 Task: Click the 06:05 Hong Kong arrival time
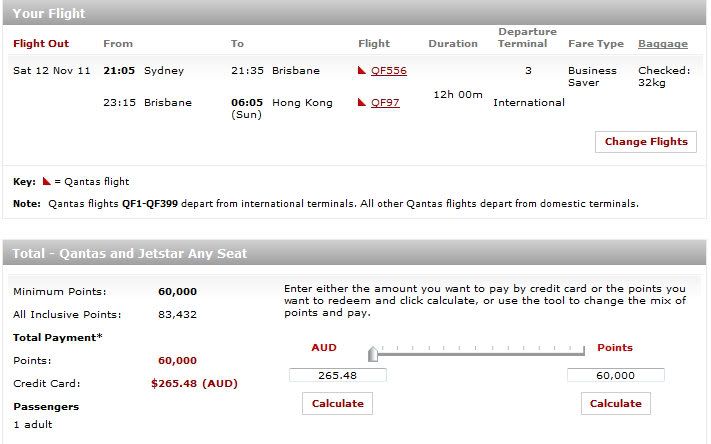[247, 102]
